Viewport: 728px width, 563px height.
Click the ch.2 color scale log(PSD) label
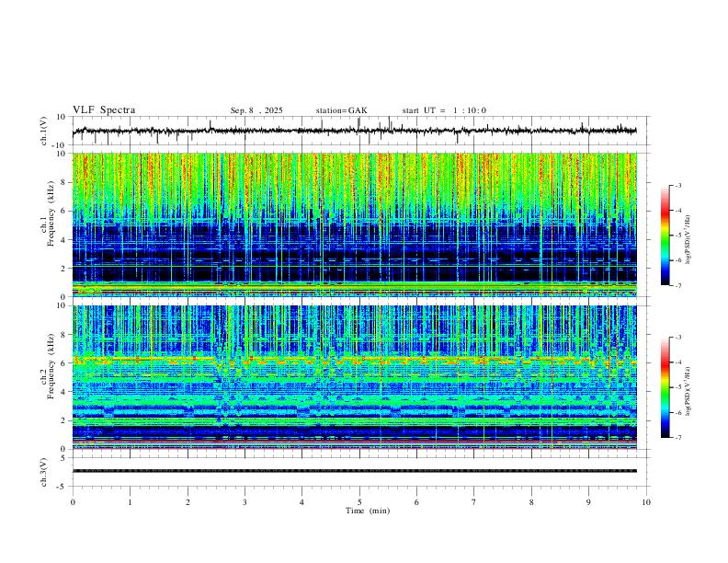coord(688,392)
